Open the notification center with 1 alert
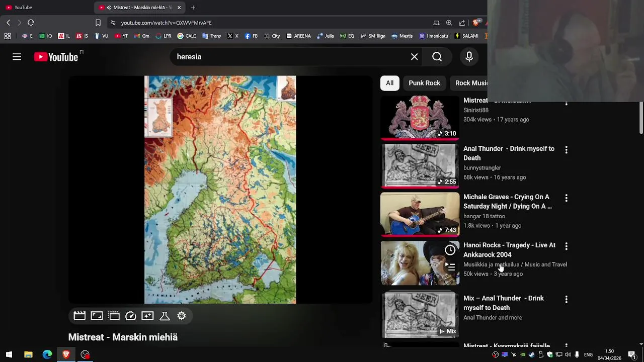This screenshot has height=362, width=644. [632, 354]
